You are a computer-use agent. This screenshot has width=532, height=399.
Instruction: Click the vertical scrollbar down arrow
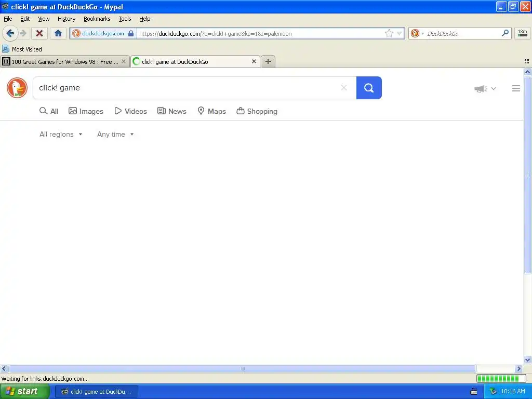point(527,360)
